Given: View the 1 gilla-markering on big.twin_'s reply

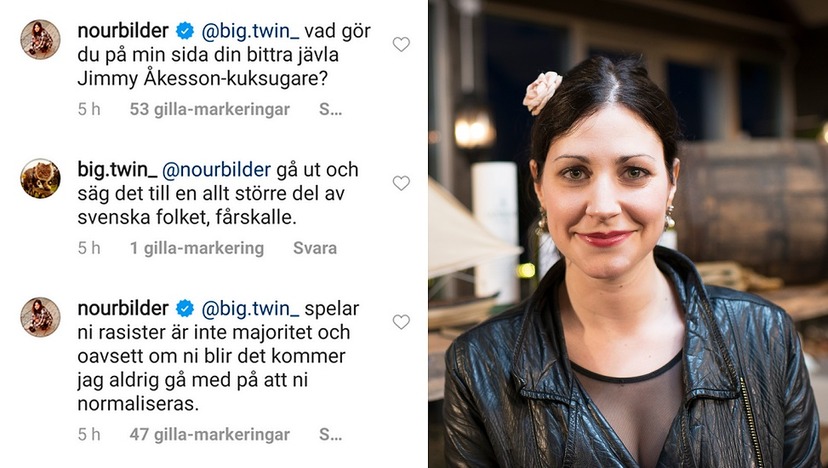Looking at the screenshot, I should (197, 248).
